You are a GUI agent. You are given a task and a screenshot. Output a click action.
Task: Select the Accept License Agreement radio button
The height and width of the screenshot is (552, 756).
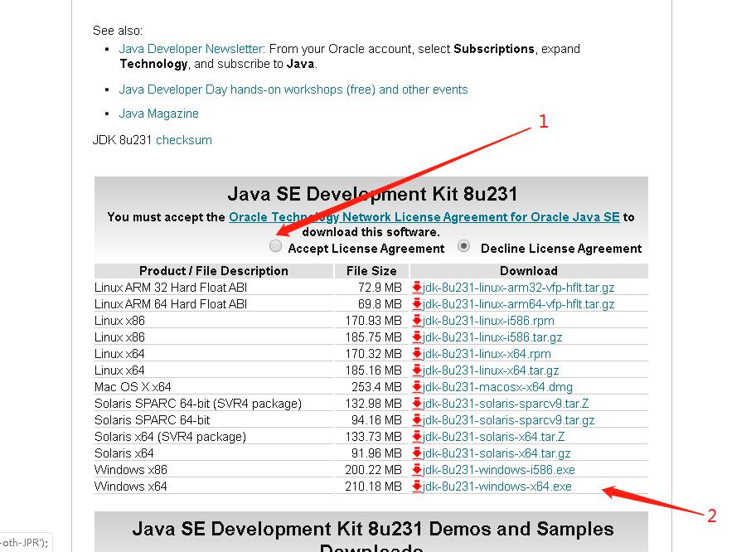(275, 246)
